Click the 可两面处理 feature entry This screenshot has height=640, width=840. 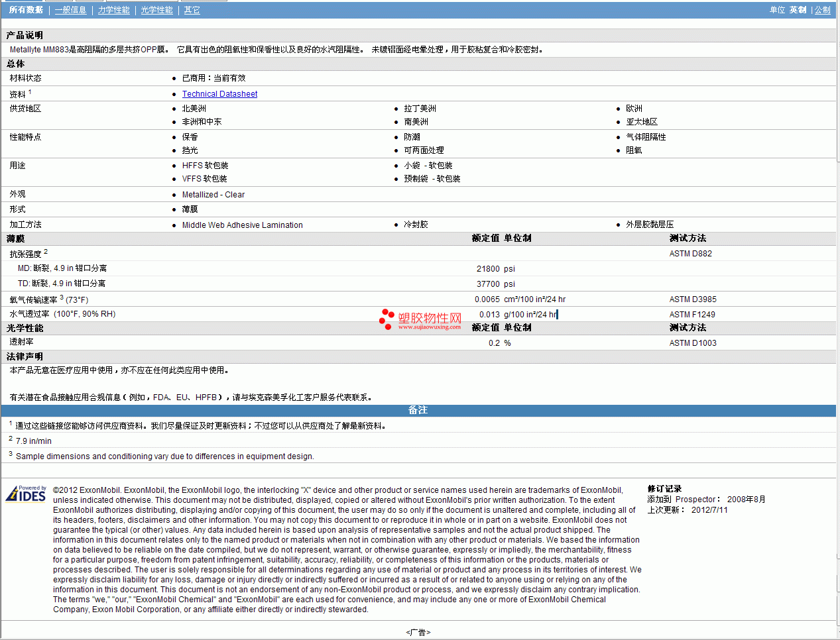point(424,150)
